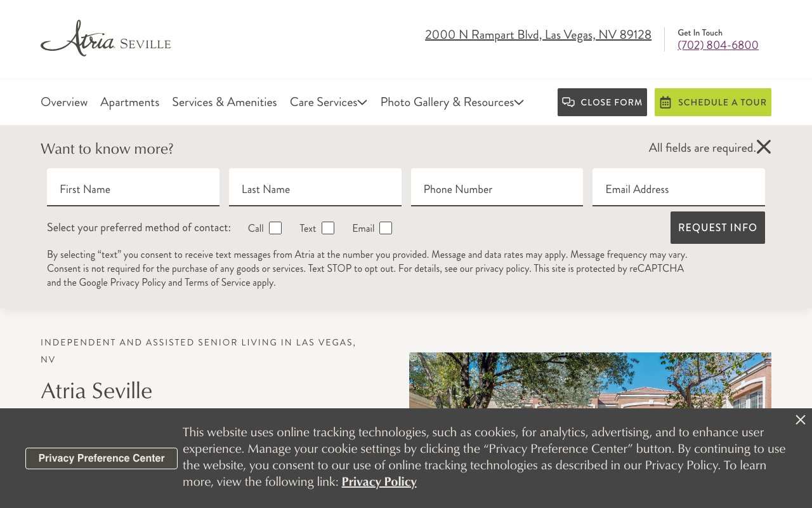Close the contact form with the X icon
This screenshot has height=508, width=812.
click(x=764, y=147)
